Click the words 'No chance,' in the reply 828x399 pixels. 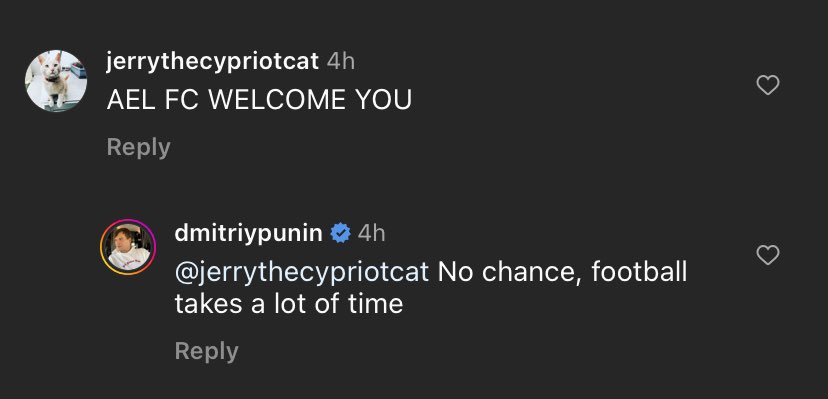coord(510,272)
